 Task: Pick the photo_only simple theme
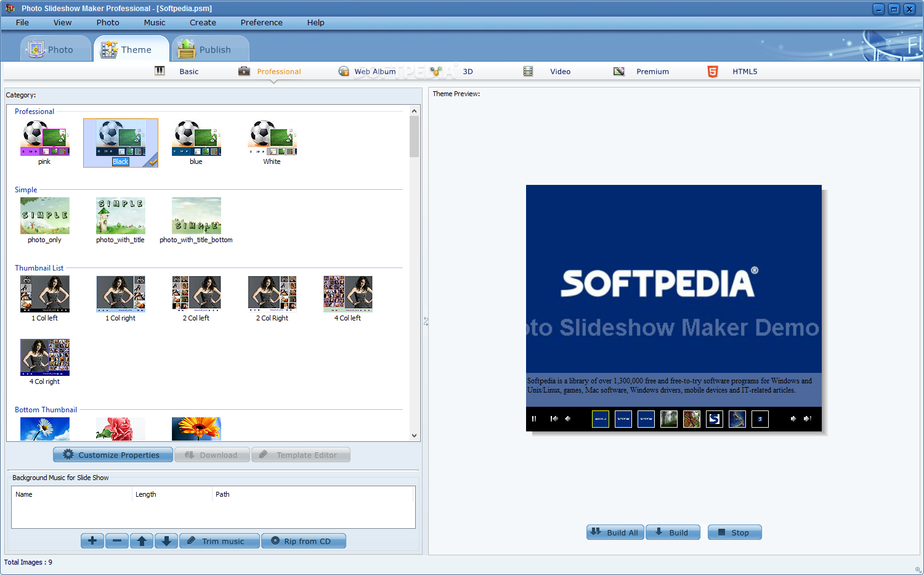click(x=44, y=216)
